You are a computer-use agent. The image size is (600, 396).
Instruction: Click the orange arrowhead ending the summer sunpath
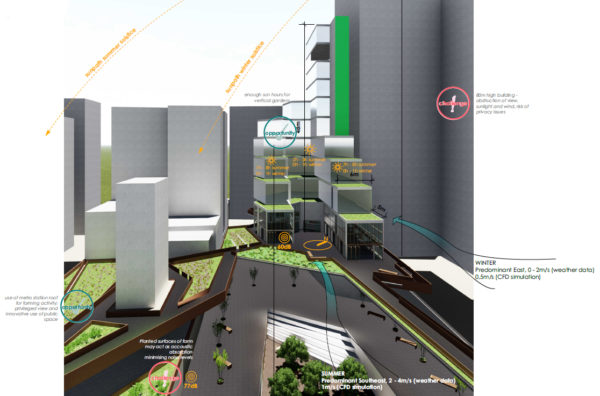(x=47, y=133)
